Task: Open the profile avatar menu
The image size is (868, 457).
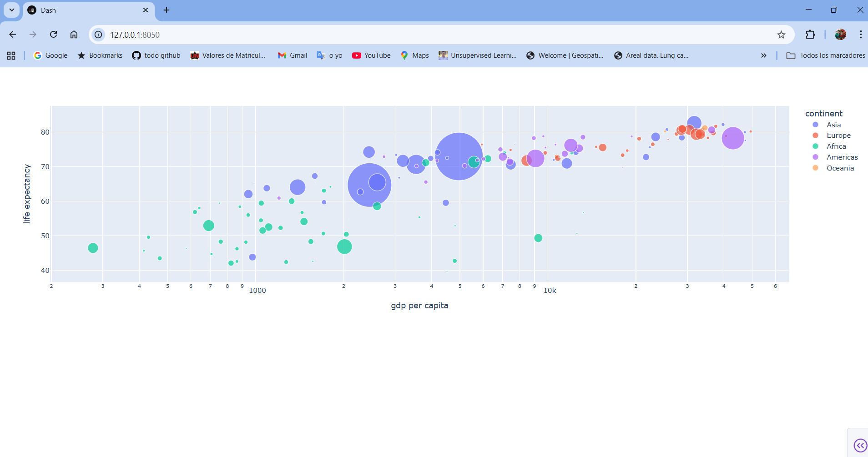Action: click(840, 35)
